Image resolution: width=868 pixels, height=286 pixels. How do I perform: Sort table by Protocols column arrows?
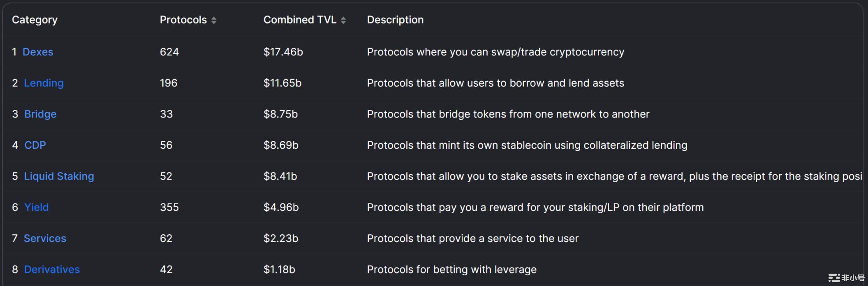[214, 20]
